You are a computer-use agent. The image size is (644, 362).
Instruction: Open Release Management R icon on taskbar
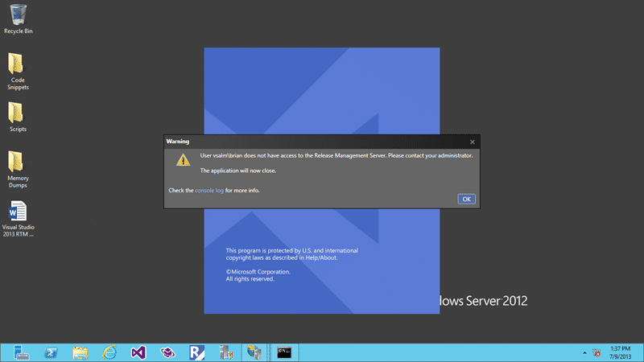click(196, 352)
